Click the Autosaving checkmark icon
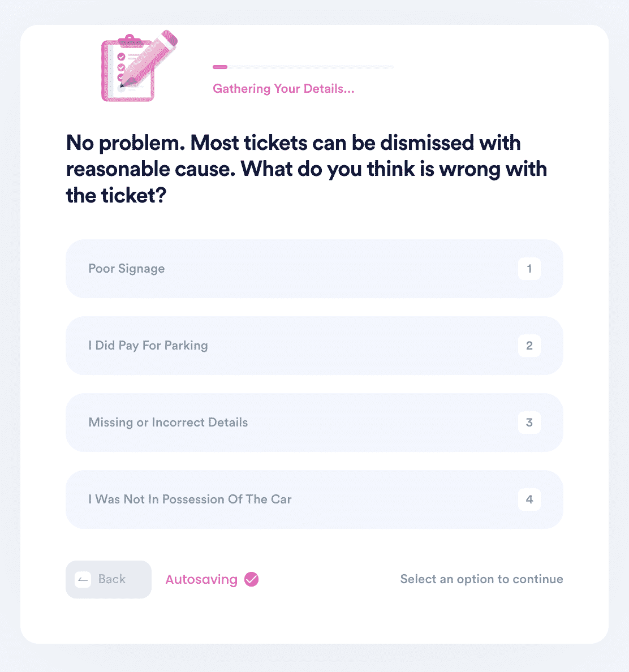629x672 pixels. pyautogui.click(x=252, y=579)
